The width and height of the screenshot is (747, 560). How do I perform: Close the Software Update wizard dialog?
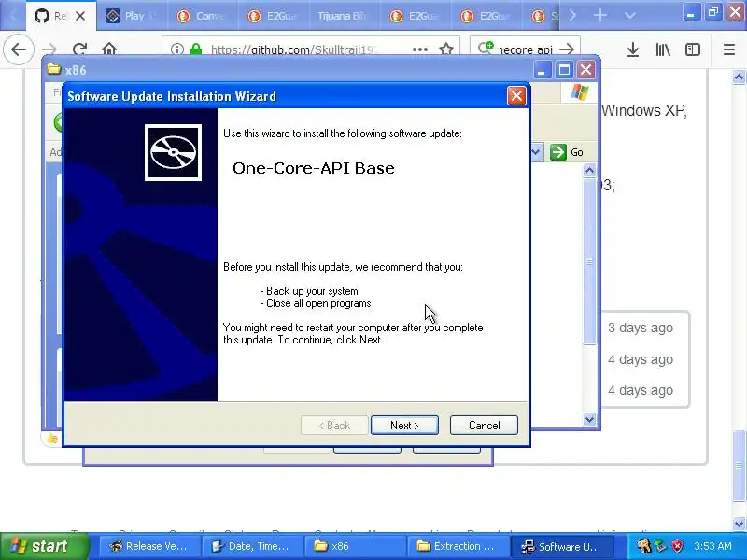pos(516,96)
